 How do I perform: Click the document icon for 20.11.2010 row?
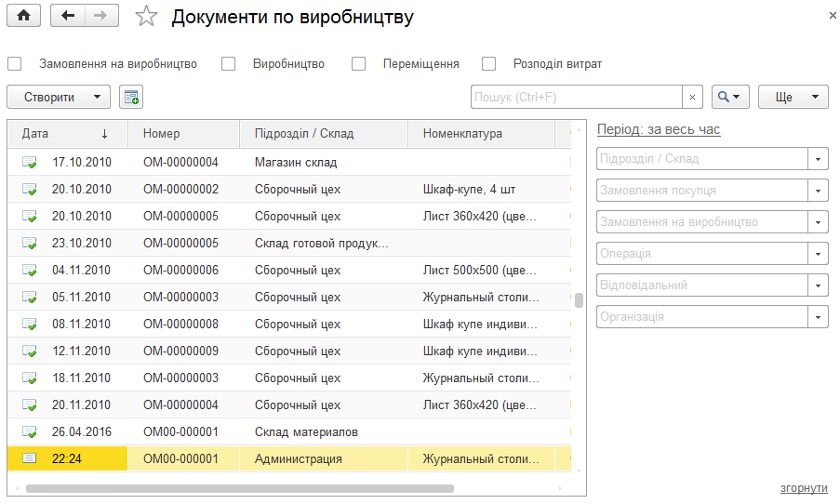point(30,405)
